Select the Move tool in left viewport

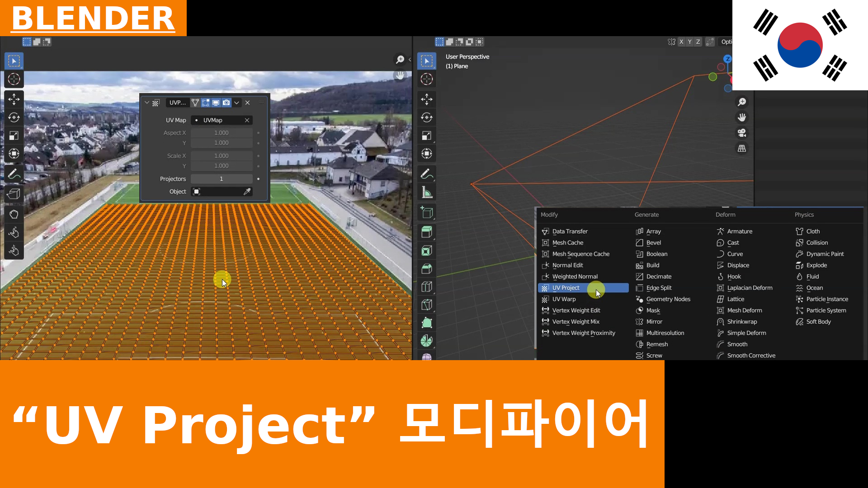tap(14, 99)
